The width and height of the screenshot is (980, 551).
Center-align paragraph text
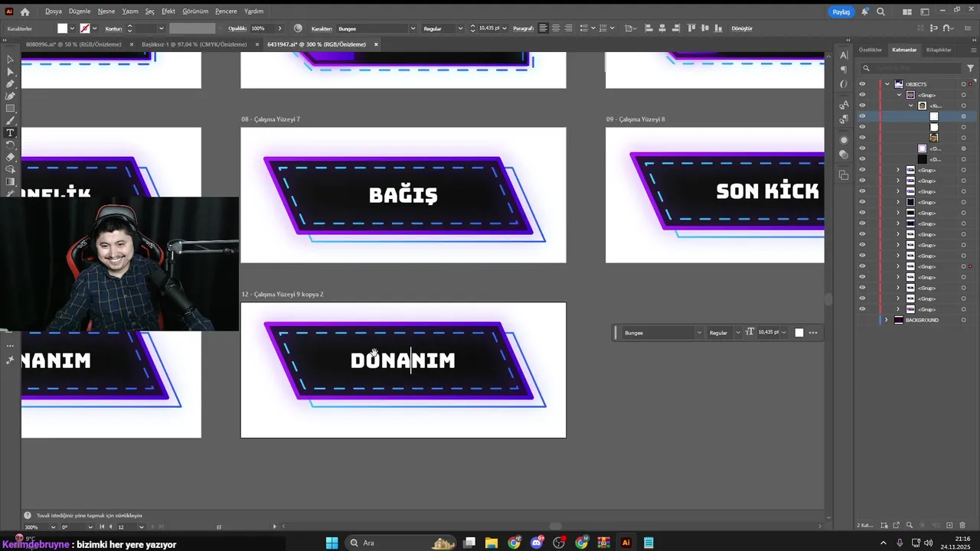[x=556, y=28]
